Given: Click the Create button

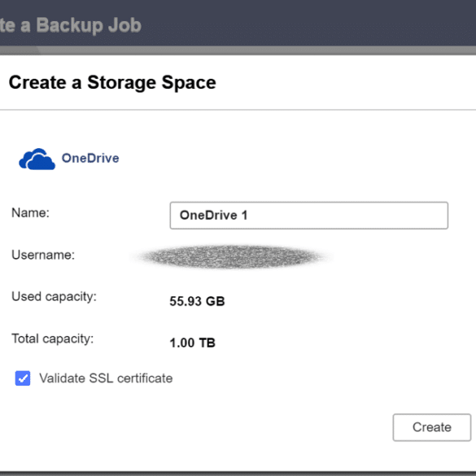Looking at the screenshot, I should (x=432, y=427).
